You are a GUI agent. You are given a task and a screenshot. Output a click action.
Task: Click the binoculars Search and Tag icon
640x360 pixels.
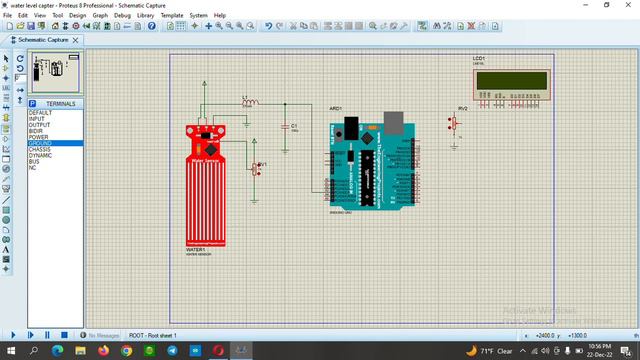(437, 26)
